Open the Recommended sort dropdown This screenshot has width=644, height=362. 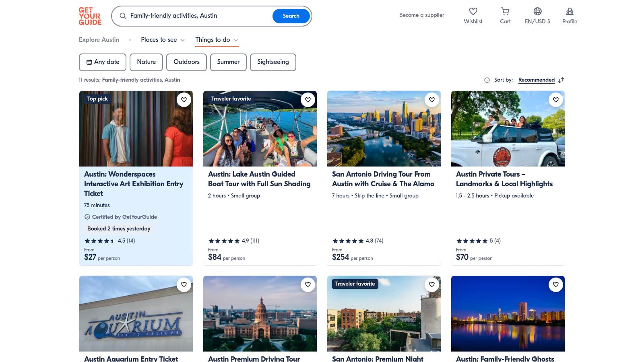pos(536,80)
